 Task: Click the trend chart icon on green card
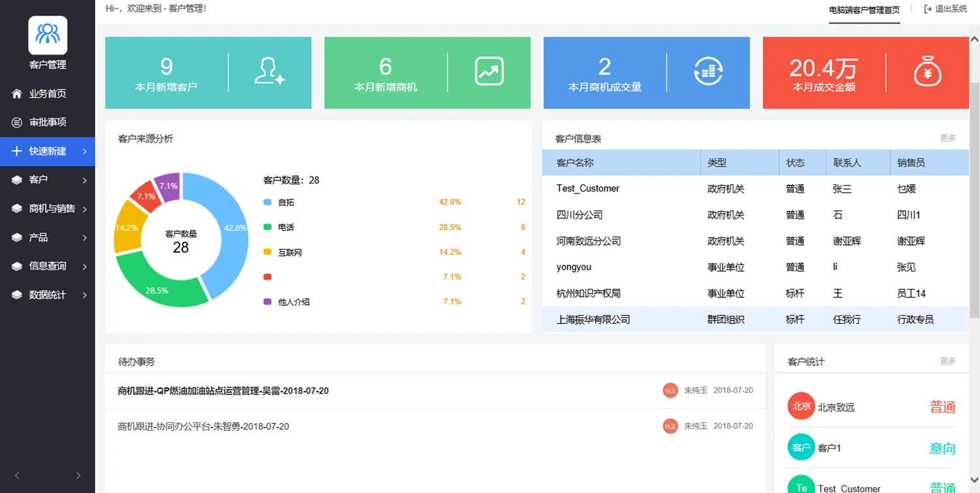pyautogui.click(x=489, y=71)
